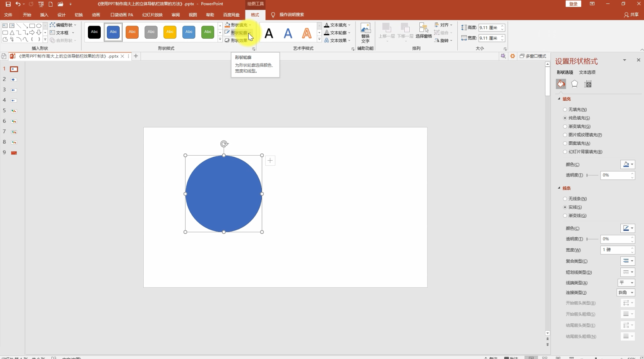Open the 复合类型 compound type dropdown

[627, 261]
